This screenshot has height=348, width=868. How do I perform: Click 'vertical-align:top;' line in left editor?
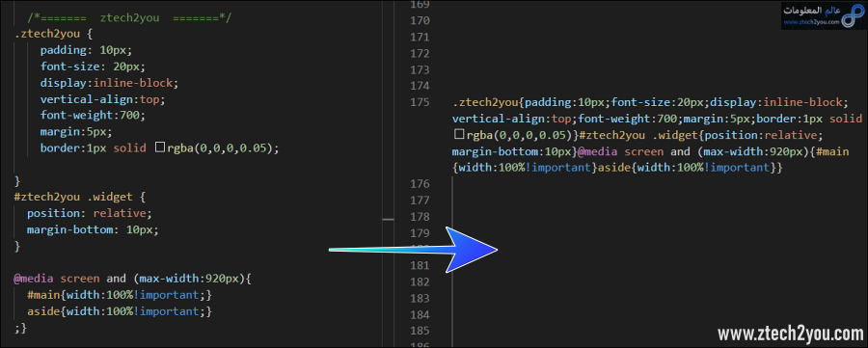pyautogui.click(x=102, y=99)
